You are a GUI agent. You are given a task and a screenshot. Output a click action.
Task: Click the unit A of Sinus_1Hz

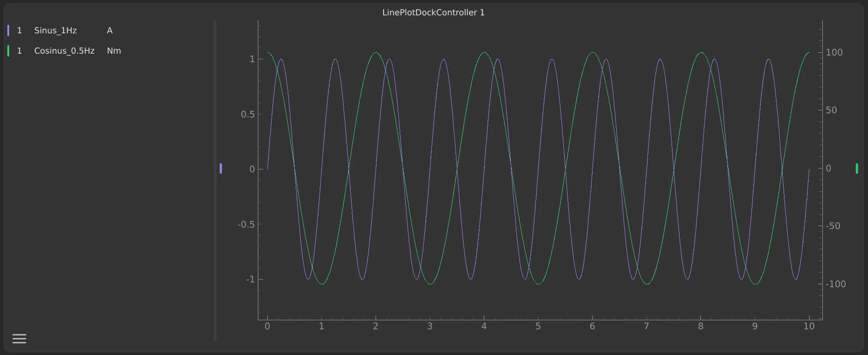click(109, 30)
